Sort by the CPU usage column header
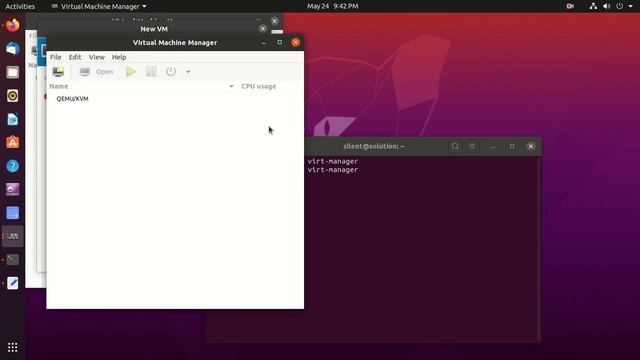Image resolution: width=640 pixels, height=360 pixels. (258, 86)
